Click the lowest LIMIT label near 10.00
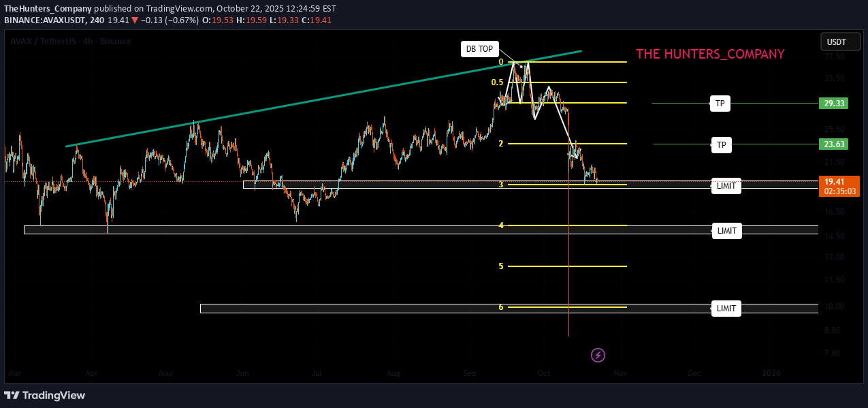 726,309
